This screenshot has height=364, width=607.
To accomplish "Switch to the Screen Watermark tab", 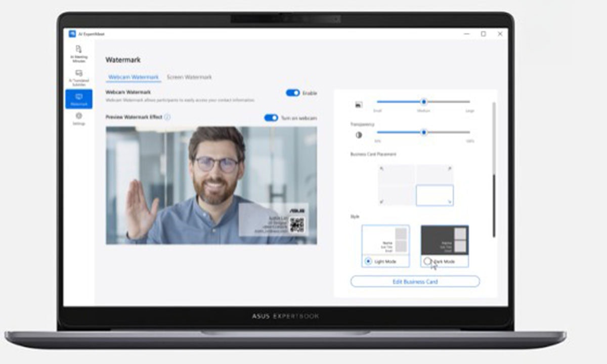I will pos(189,77).
